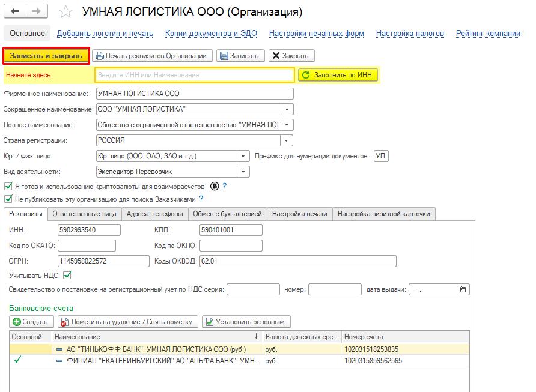Expand the Полное наименование dropdown
Screen dimensions: 536x392
(x=287, y=125)
